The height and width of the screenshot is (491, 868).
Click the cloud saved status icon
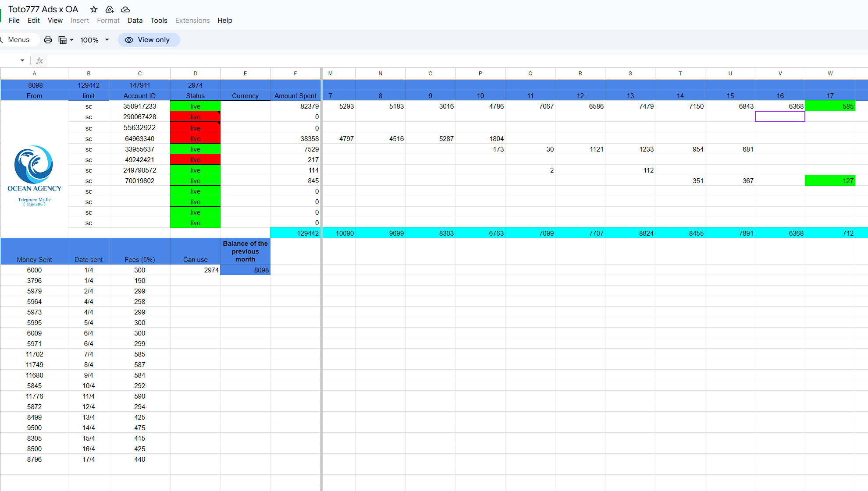pos(125,9)
